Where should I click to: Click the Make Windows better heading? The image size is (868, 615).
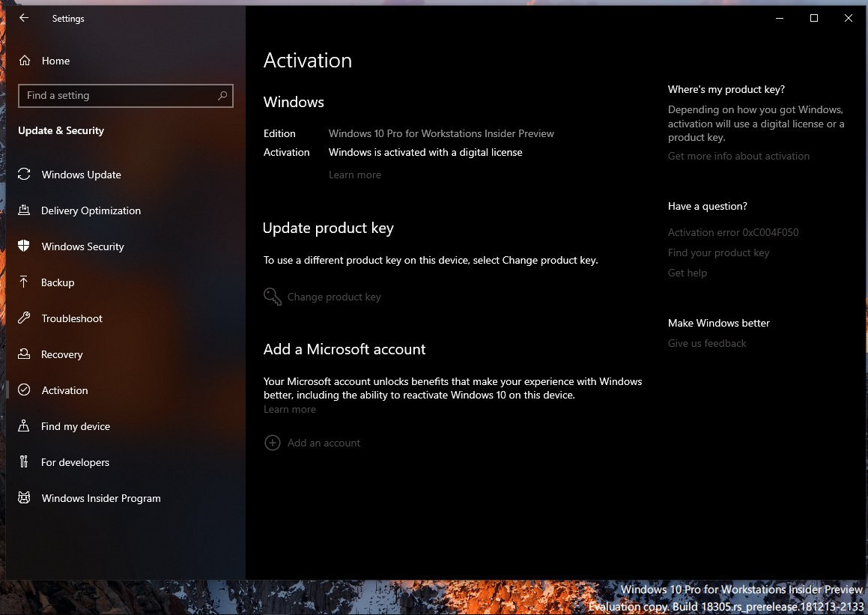718,323
